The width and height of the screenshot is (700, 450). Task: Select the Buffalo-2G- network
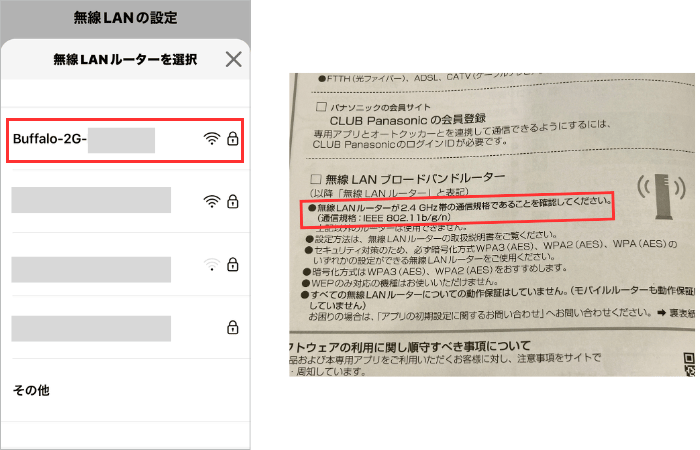(x=125, y=140)
